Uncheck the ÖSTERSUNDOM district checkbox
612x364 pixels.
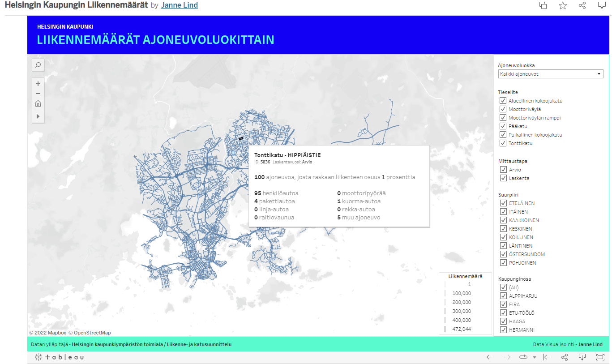(x=503, y=254)
